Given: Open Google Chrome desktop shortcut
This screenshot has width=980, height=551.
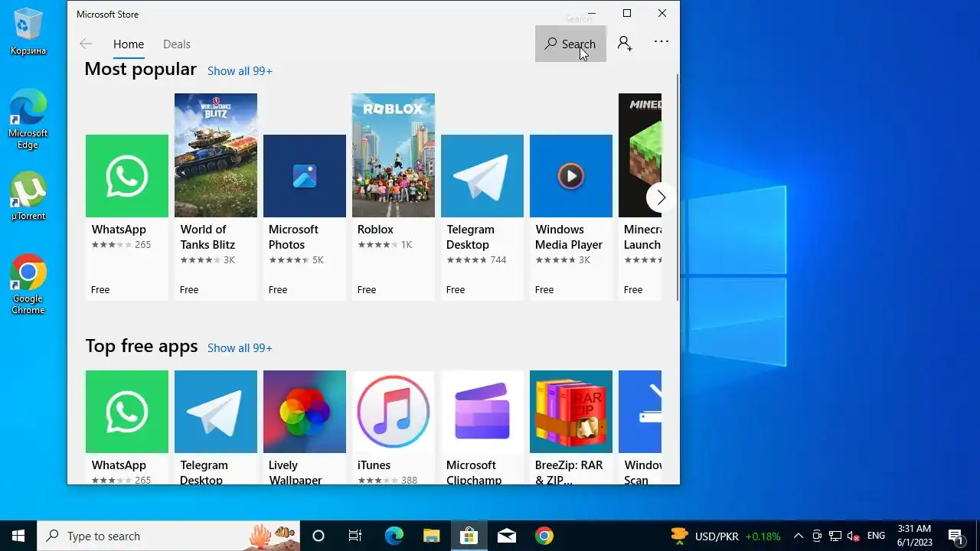Looking at the screenshot, I should pos(28,284).
